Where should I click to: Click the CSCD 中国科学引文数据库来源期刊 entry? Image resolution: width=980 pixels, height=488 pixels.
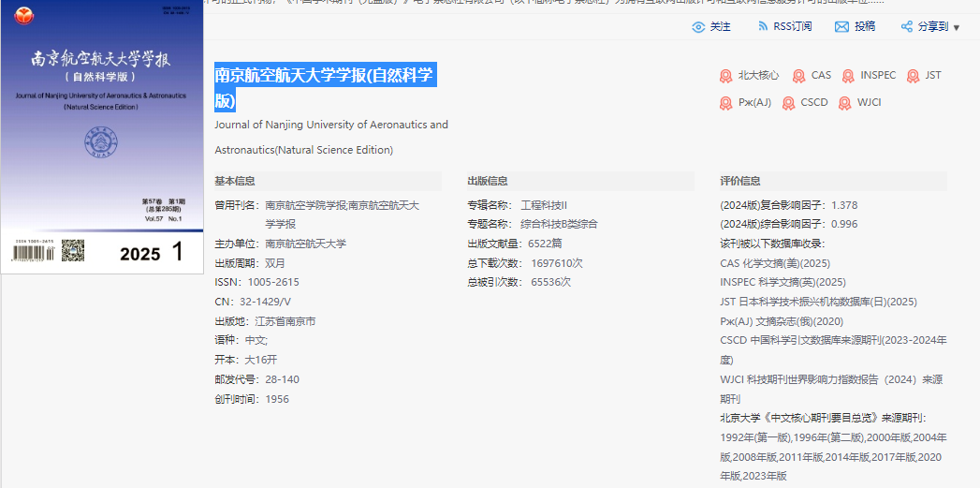point(833,350)
